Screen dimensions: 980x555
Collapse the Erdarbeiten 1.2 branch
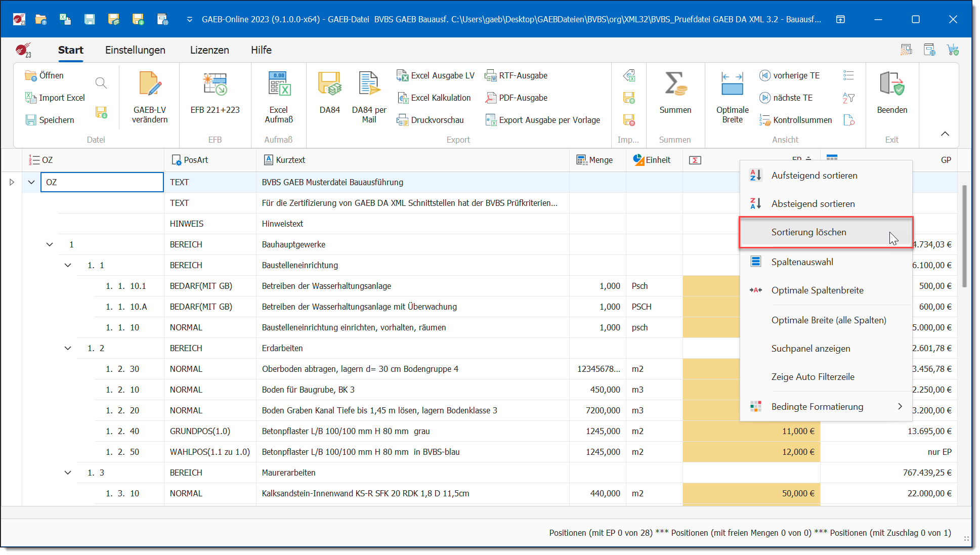tap(68, 348)
